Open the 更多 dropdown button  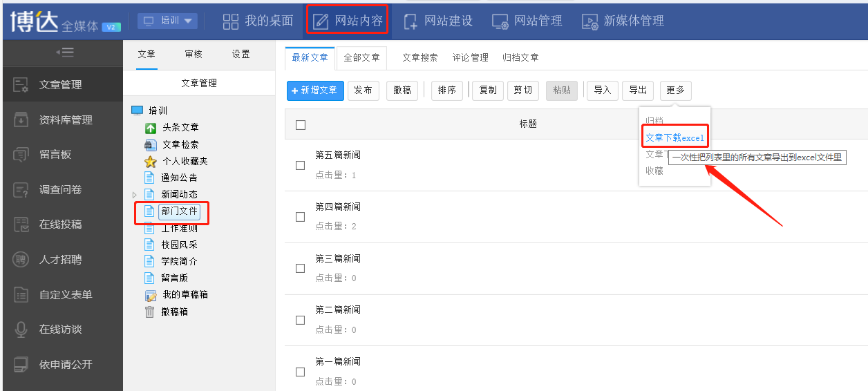[x=675, y=90]
